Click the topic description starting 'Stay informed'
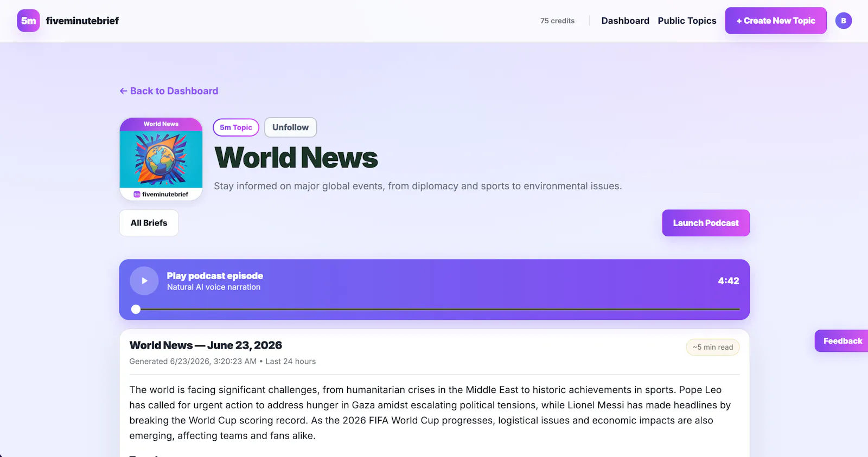This screenshot has height=457, width=868. (x=418, y=186)
